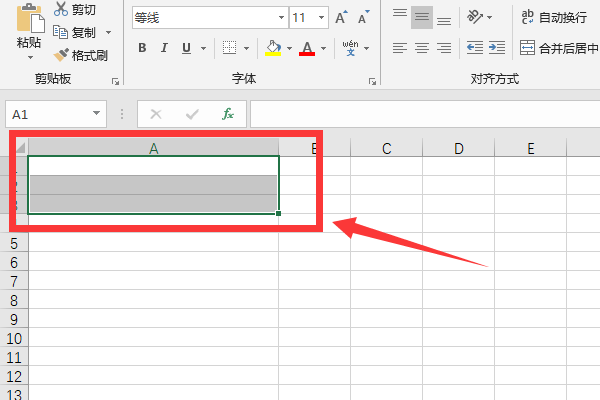Select column E header
Screen dimensions: 600x400
(x=530, y=148)
